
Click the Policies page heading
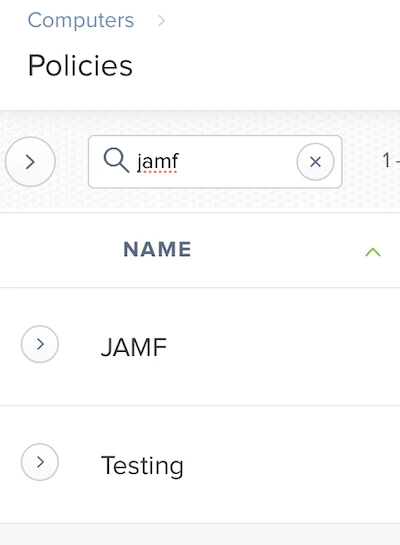coord(80,65)
